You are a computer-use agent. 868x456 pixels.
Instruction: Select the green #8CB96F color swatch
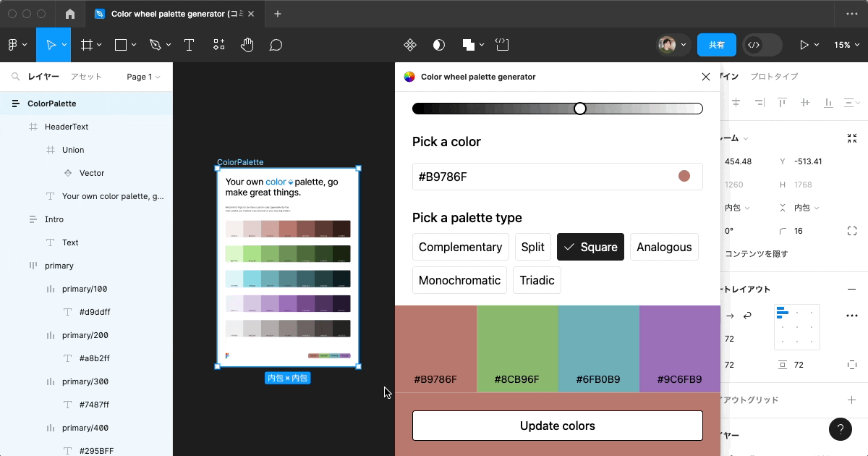[517, 347]
